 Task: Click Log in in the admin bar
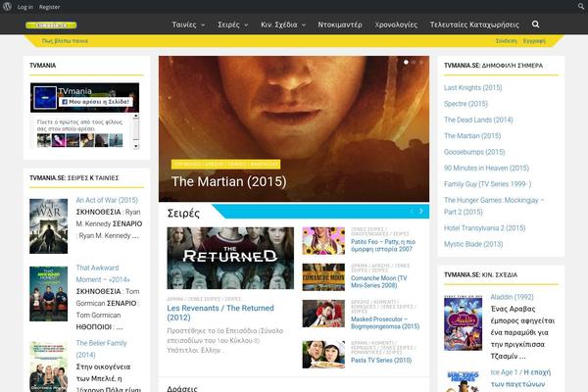click(25, 7)
